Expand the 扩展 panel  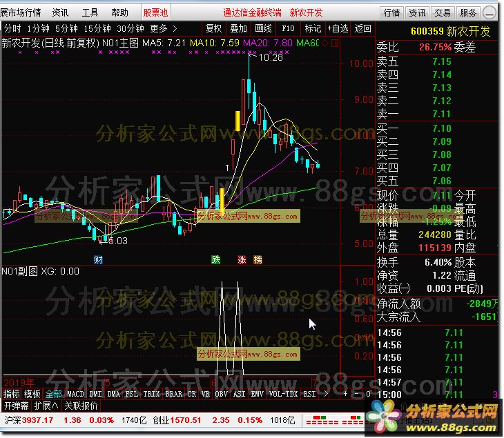(46, 406)
